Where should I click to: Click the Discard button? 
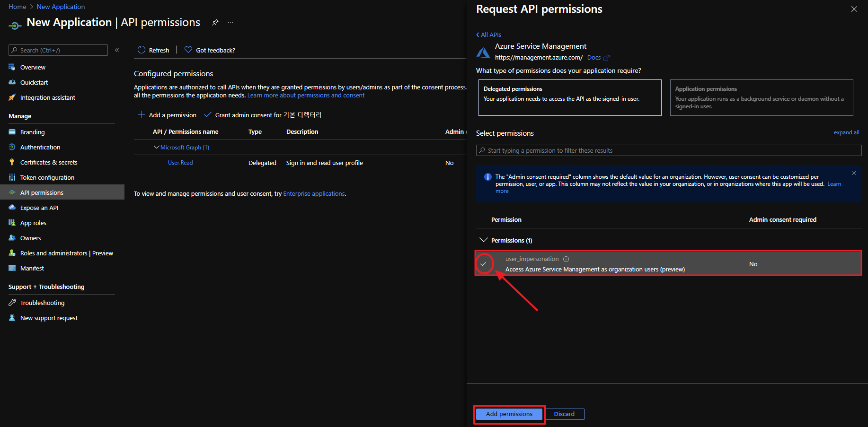tap(564, 414)
